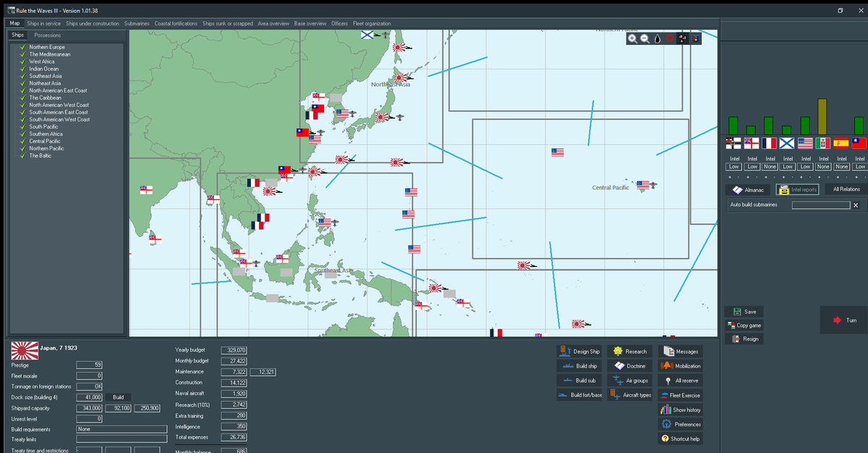868x453 pixels.
Task: Open the Build sub dialog
Action: [579, 380]
